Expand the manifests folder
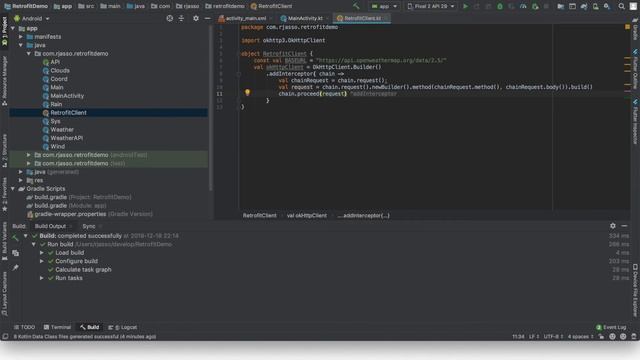Image resolution: width=640 pixels, height=360 pixels. coord(21,37)
